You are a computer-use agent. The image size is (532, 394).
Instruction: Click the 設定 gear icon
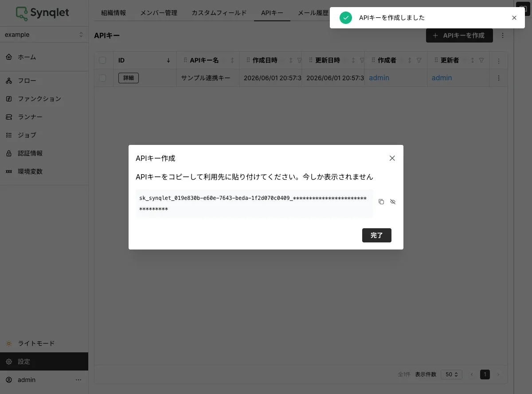(9, 362)
